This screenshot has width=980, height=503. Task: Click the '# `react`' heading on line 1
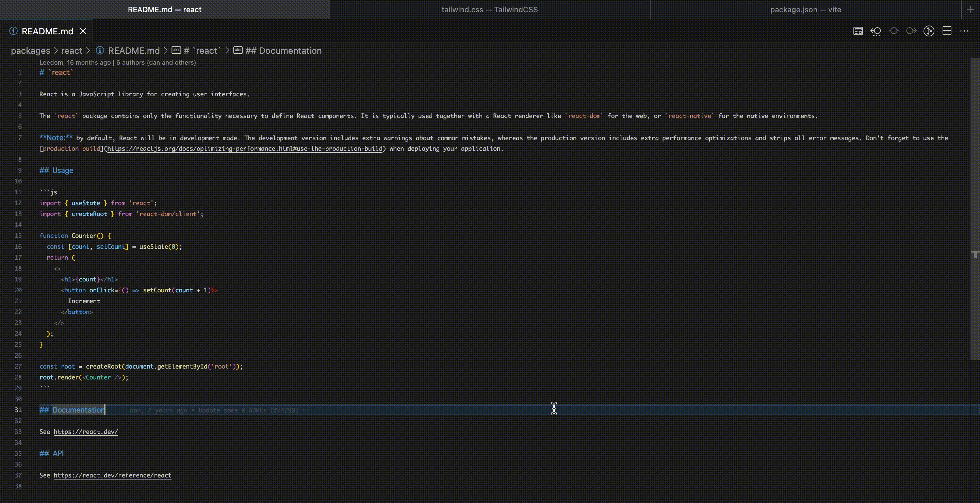(56, 72)
